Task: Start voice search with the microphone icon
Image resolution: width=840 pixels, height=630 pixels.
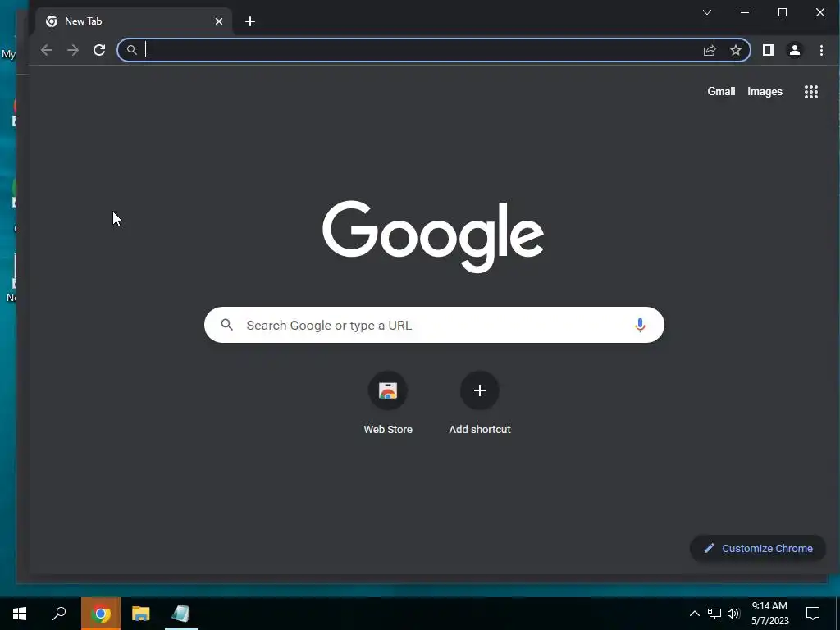Action: [640, 325]
